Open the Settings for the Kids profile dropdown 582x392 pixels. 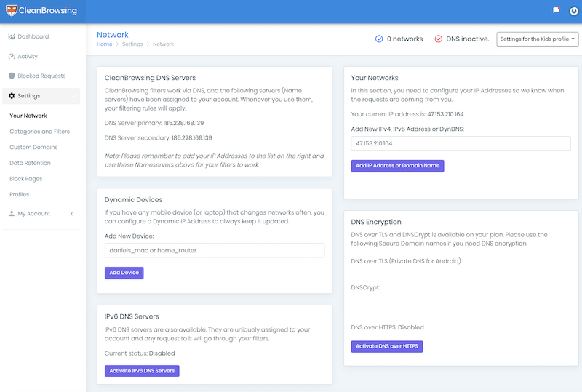click(538, 39)
